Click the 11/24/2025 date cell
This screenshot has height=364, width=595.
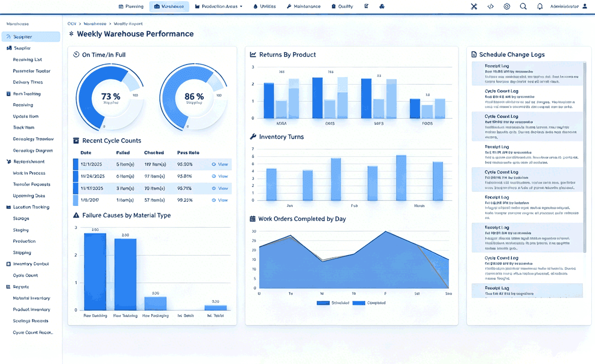[x=92, y=176]
